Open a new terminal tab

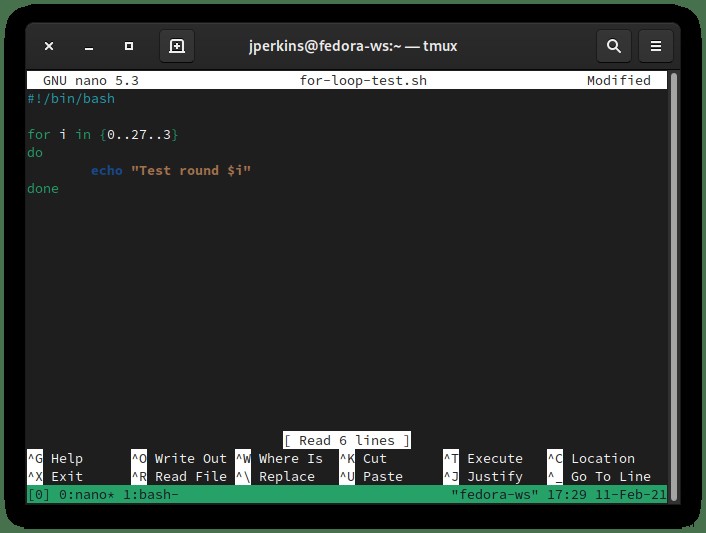pyautogui.click(x=176, y=46)
